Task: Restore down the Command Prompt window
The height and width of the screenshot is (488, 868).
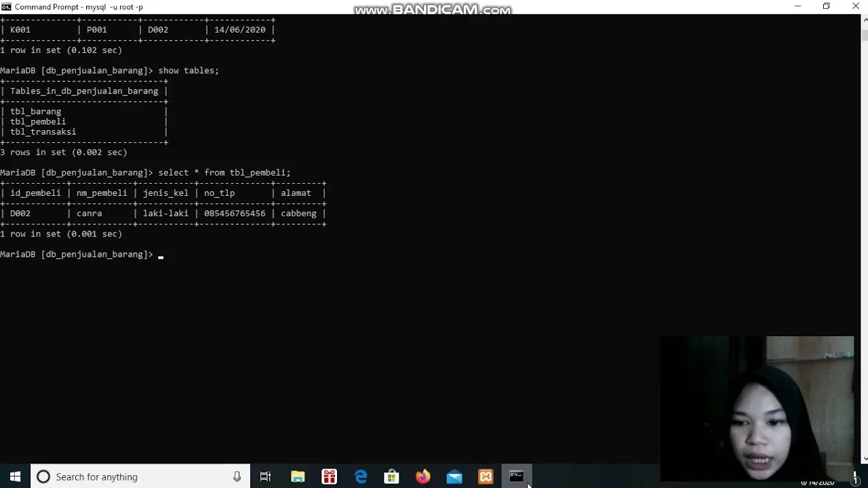Action: tap(827, 6)
